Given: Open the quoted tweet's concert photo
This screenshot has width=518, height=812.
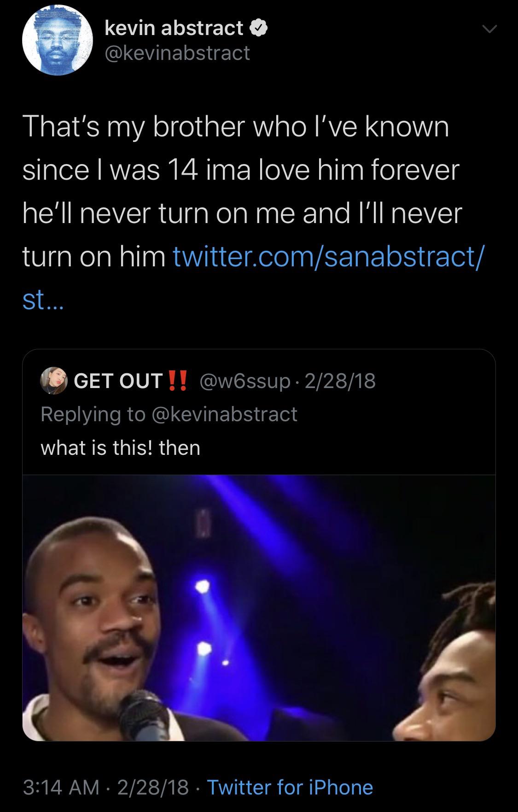Looking at the screenshot, I should tap(259, 607).
